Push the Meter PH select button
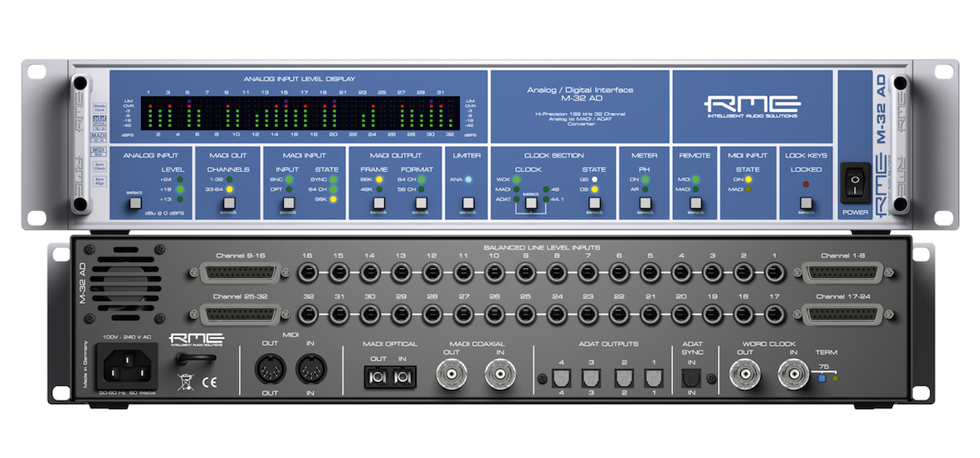 (645, 202)
